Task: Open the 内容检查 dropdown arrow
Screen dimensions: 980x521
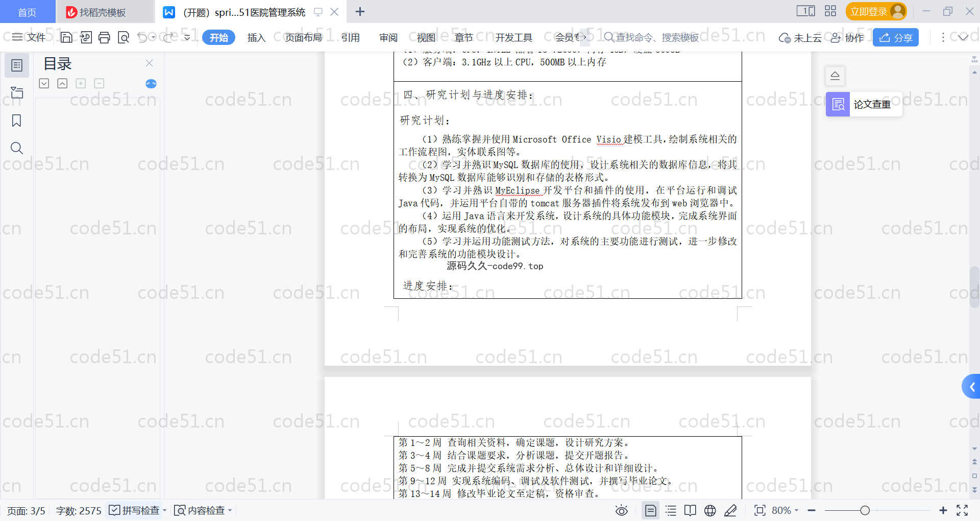Action: pos(230,510)
